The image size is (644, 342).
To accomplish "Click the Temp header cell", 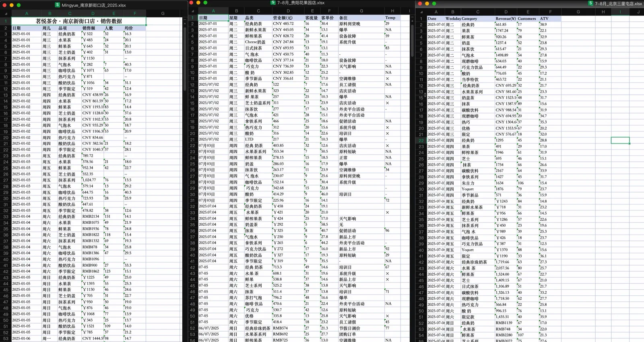I will tap(392, 18).
